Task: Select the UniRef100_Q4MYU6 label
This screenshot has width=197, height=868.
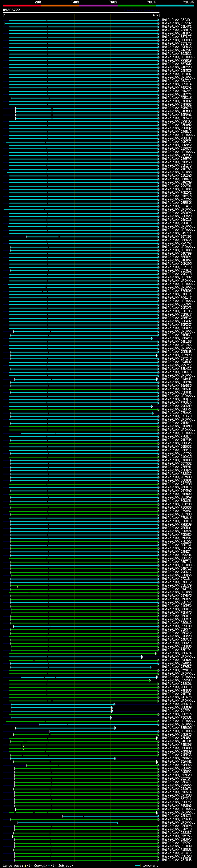Action: pos(176,440)
